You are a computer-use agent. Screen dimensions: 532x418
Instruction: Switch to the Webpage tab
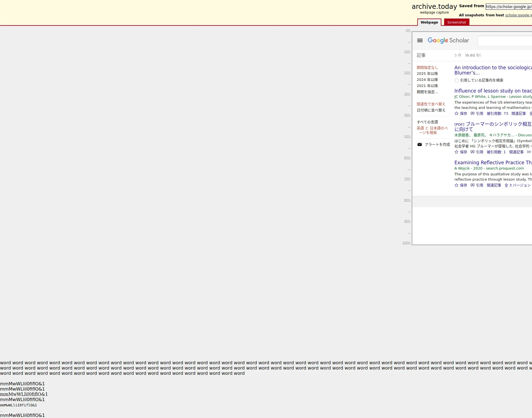pyautogui.click(x=429, y=22)
